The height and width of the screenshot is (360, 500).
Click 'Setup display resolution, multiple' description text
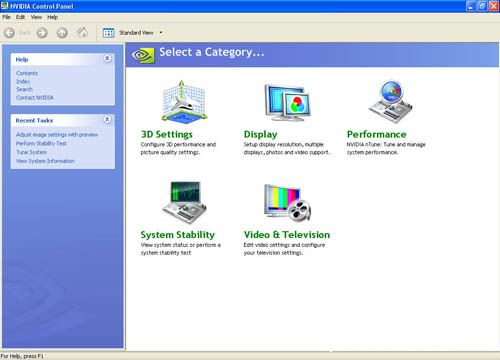coord(283,144)
